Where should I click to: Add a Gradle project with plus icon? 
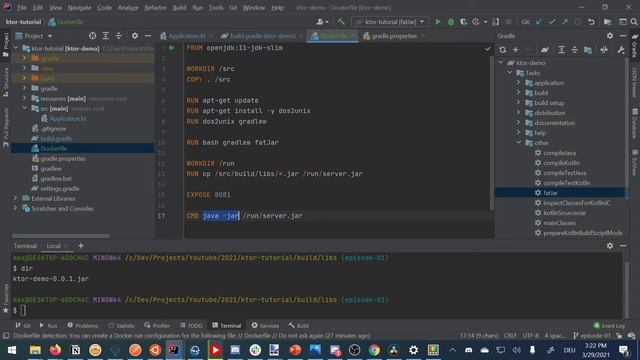tap(516, 49)
